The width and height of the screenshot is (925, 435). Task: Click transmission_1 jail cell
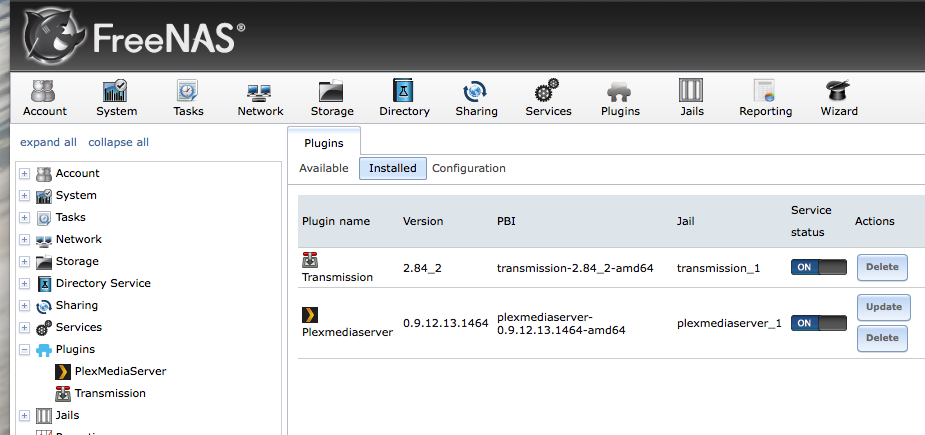click(x=719, y=268)
